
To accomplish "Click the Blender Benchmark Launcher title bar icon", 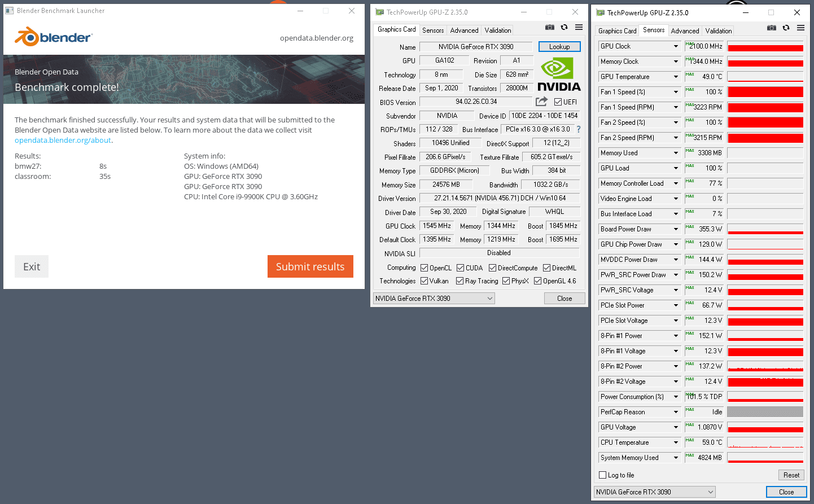I will pos(10,11).
